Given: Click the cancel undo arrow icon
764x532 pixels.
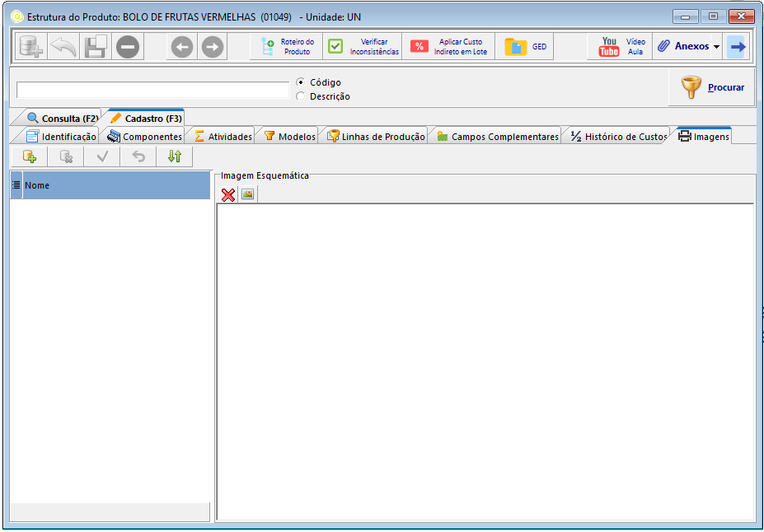Looking at the screenshot, I should [138, 156].
